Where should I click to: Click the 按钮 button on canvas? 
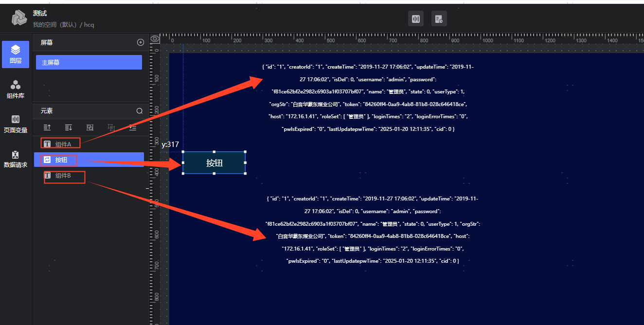click(x=214, y=163)
